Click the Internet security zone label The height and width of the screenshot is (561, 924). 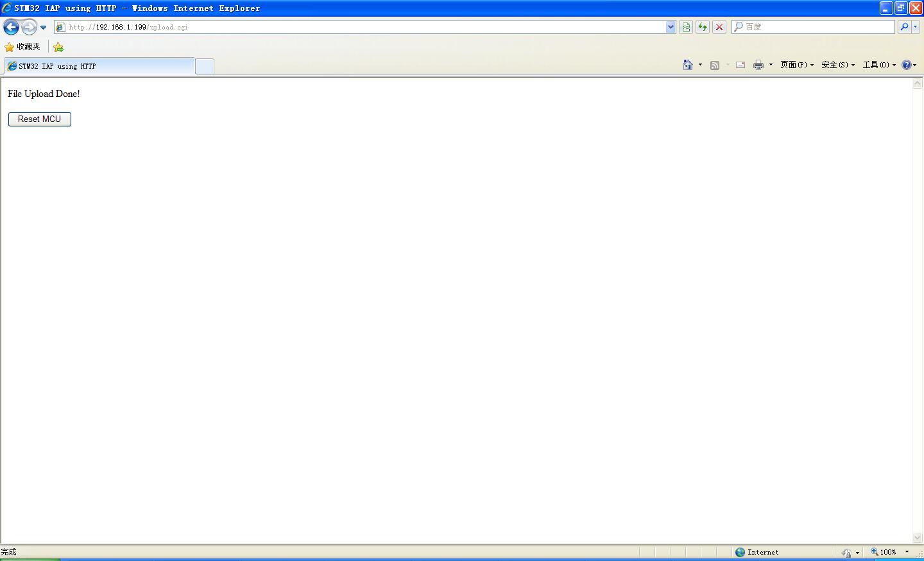coord(763,552)
